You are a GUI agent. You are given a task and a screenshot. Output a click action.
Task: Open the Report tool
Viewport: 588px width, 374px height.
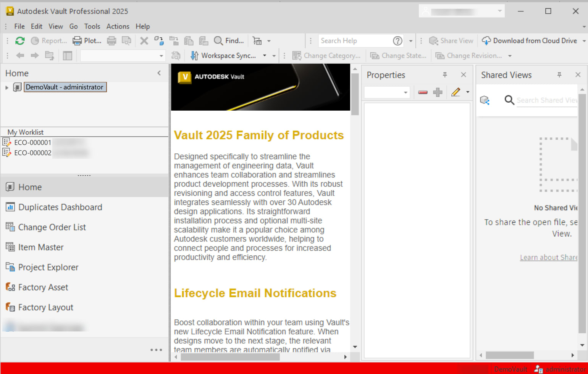point(48,41)
